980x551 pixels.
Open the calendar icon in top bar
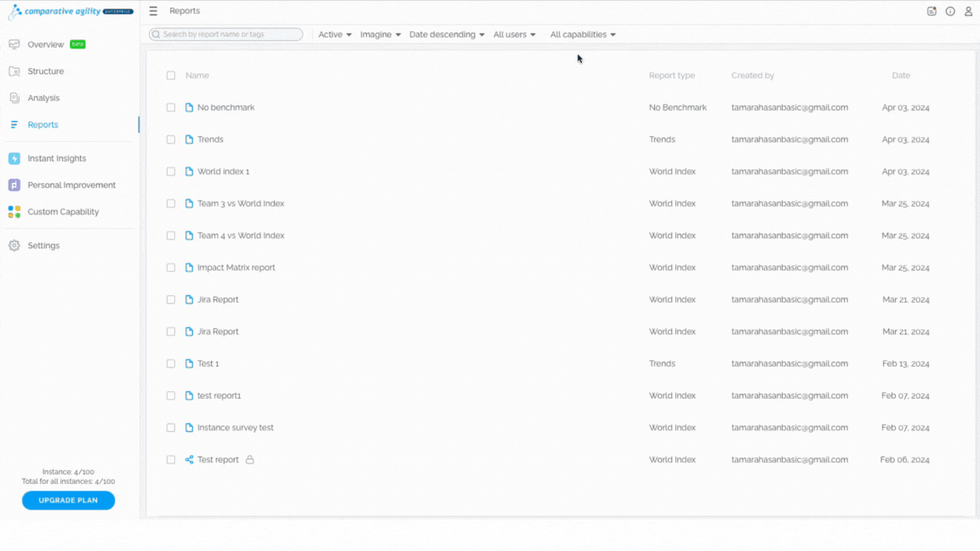pyautogui.click(x=932, y=11)
